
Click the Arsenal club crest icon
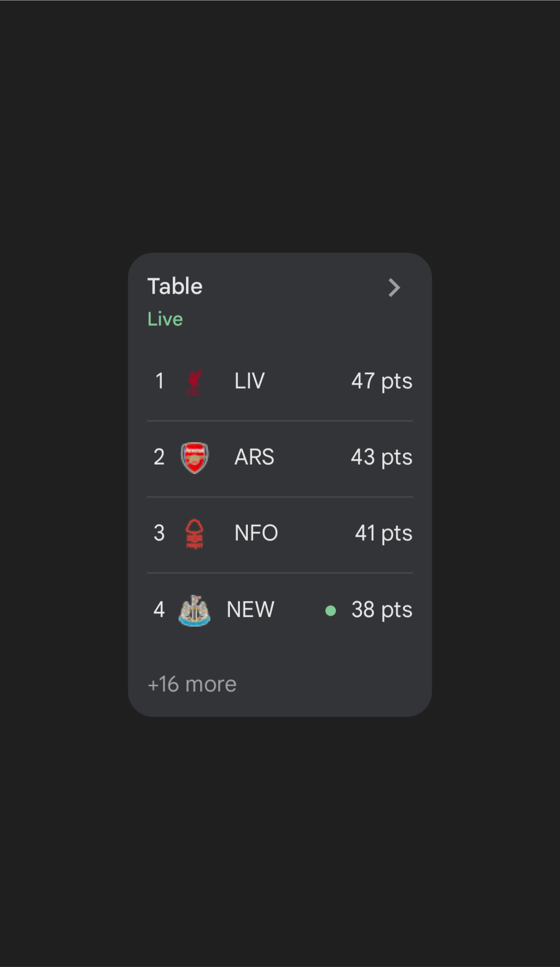(194, 458)
